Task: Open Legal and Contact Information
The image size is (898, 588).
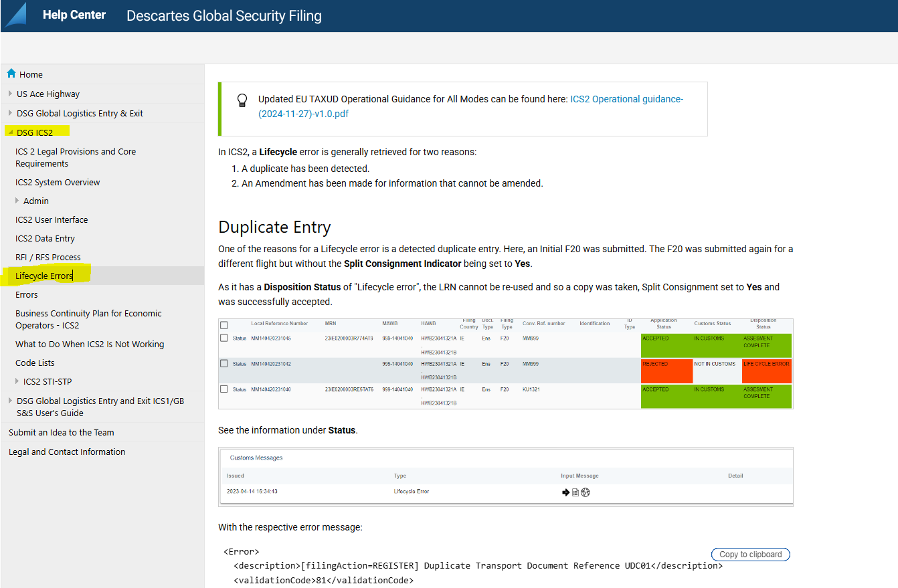Action: pyautogui.click(x=67, y=452)
